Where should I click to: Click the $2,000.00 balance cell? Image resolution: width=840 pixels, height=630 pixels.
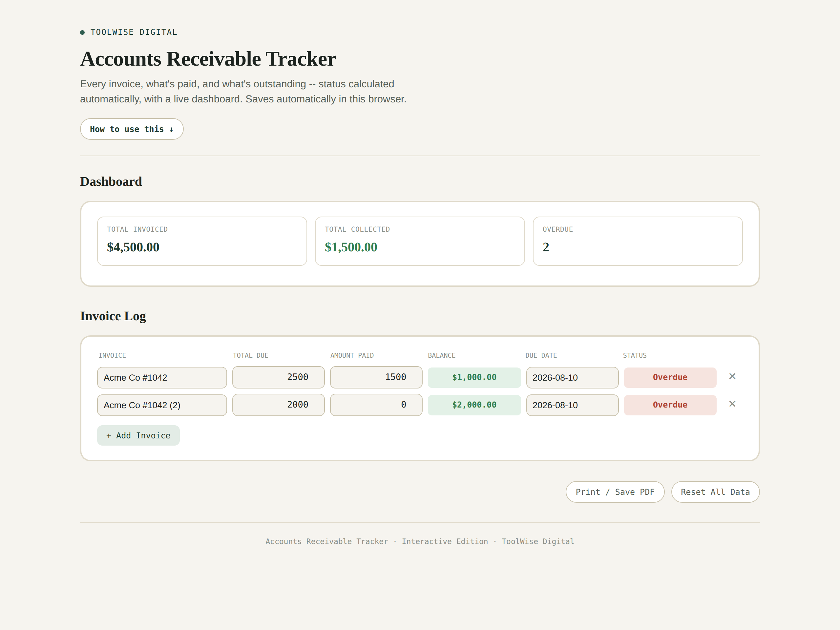point(474,405)
